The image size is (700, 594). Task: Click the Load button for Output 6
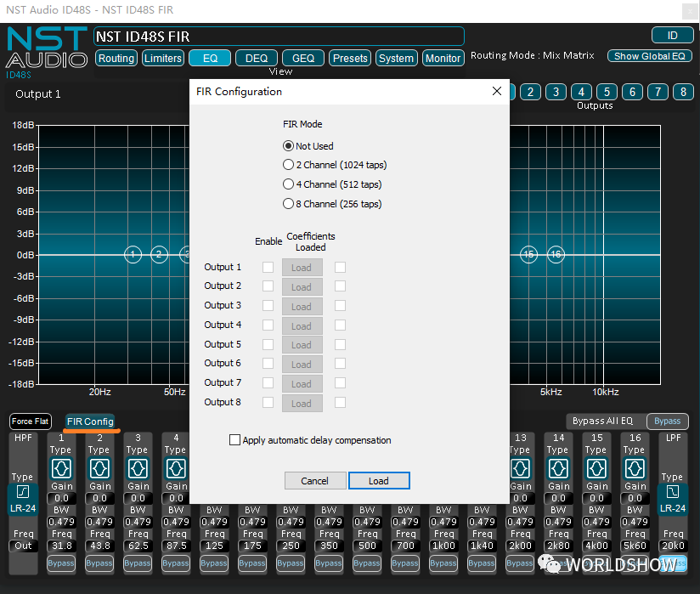(x=302, y=365)
